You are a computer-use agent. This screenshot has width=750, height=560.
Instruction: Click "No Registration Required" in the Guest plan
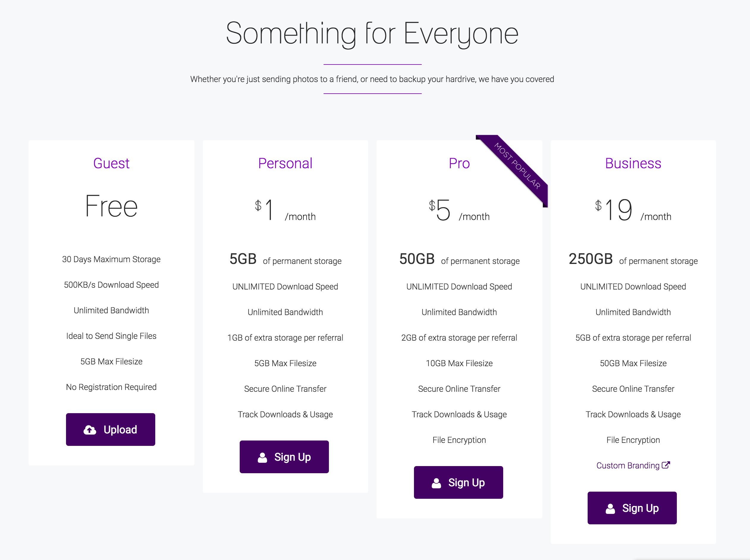point(111,387)
